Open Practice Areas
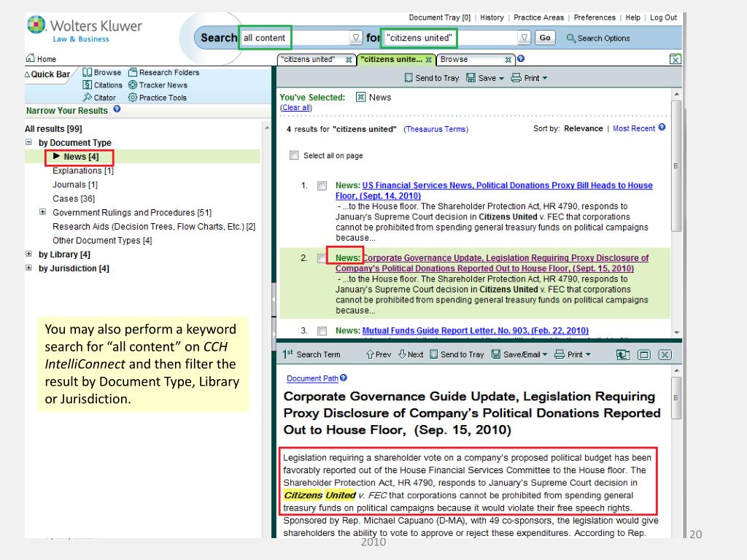 click(539, 17)
